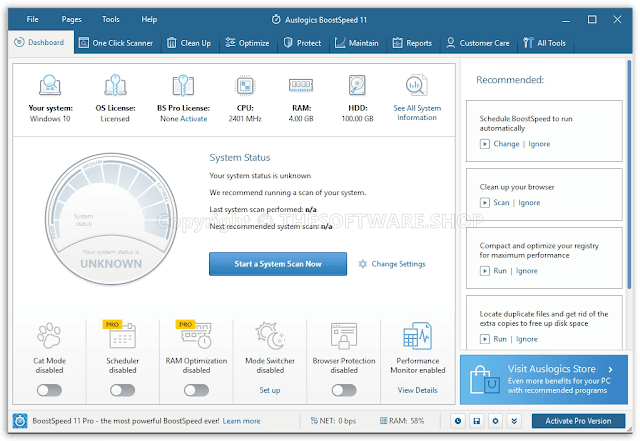This screenshot has width=640, height=441.
Task: Click Start a System Scan Now button
Action: click(x=278, y=264)
